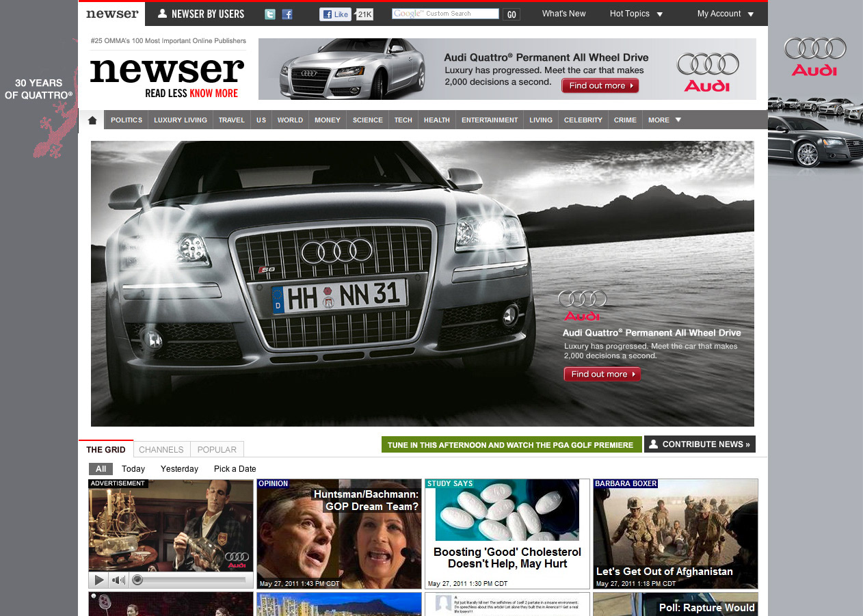Viewport: 863px width, 616px height.
Task: Click the Audi rings logo in top banner
Action: click(x=707, y=72)
